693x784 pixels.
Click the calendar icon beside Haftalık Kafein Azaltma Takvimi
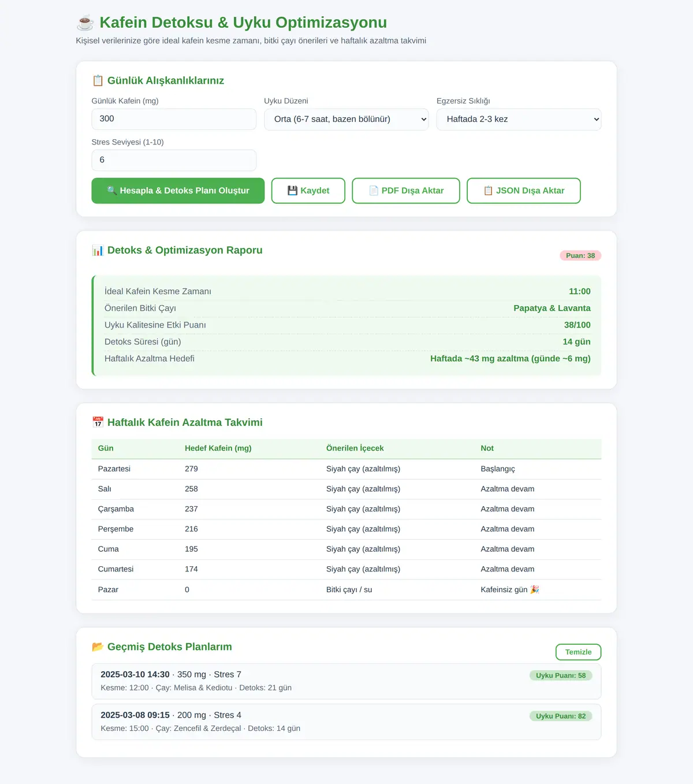pyautogui.click(x=98, y=422)
